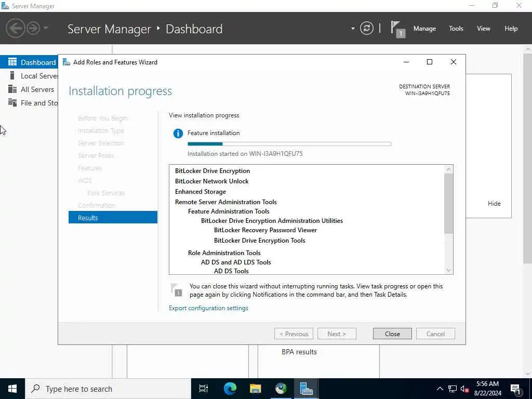The width and height of the screenshot is (532, 399).
Task: Open the Windows Start menu
Action: click(12, 389)
